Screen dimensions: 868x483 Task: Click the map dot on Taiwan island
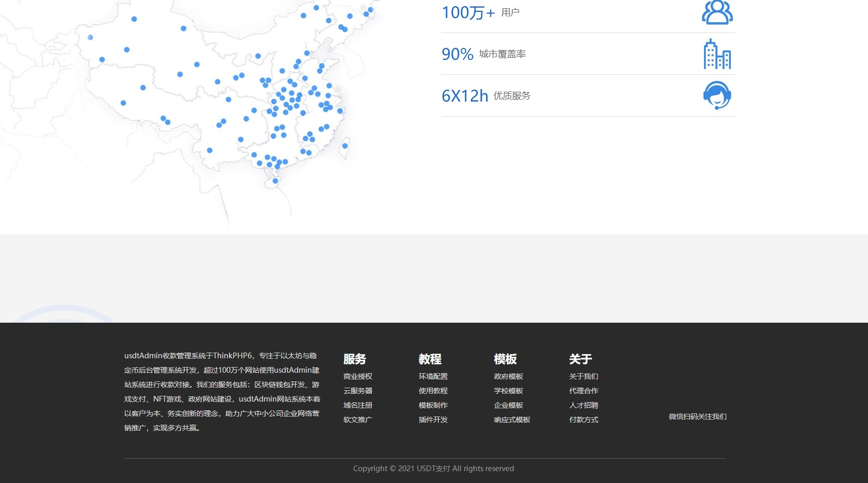345,146
